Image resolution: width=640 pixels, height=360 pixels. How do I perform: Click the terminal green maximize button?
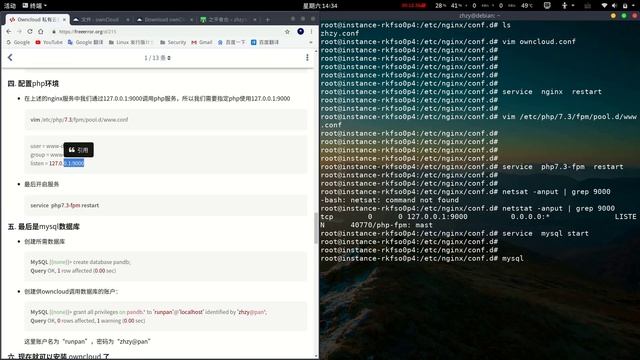point(624,16)
